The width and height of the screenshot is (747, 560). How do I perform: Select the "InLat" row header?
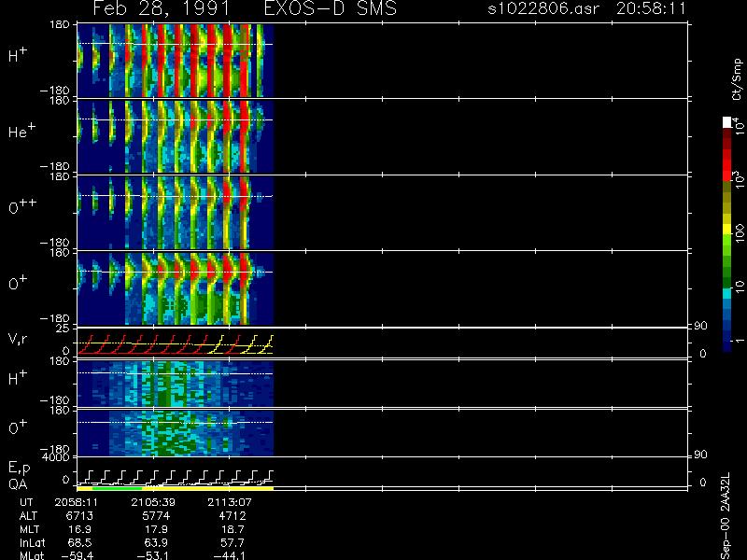coord(32,542)
